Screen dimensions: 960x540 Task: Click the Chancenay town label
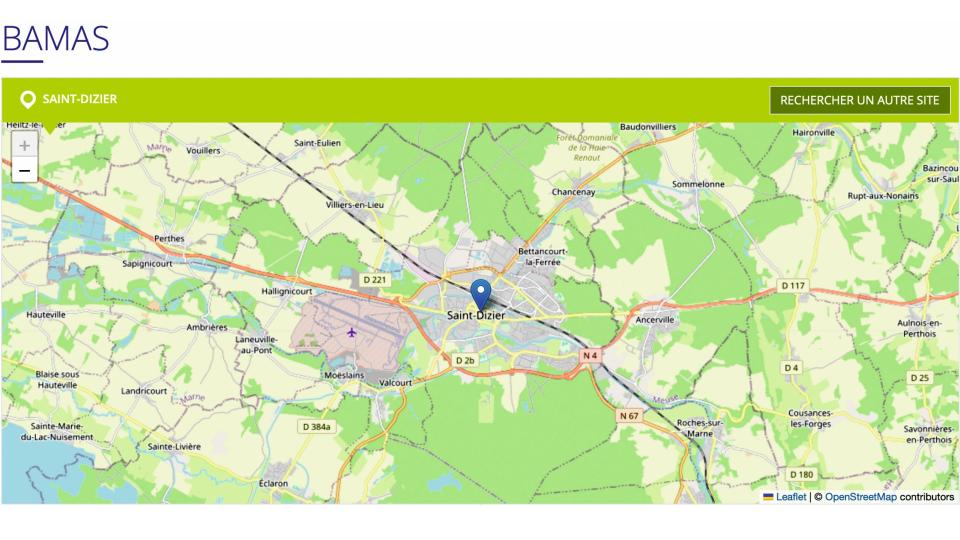tap(573, 192)
